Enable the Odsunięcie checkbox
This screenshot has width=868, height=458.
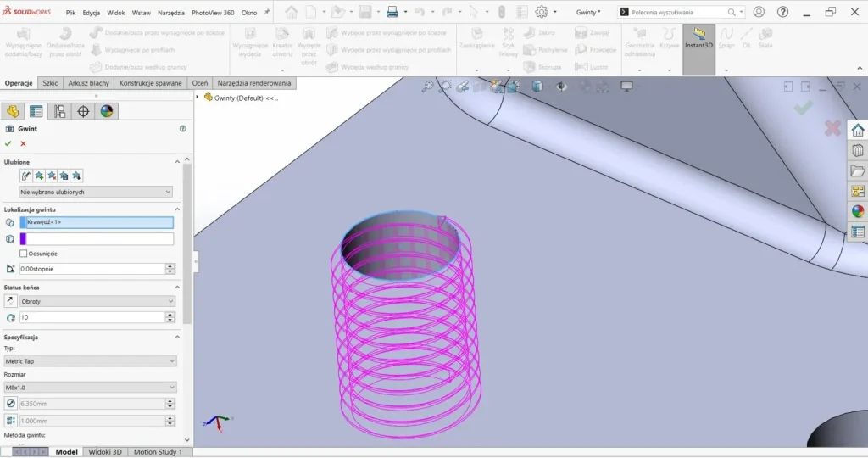23,254
